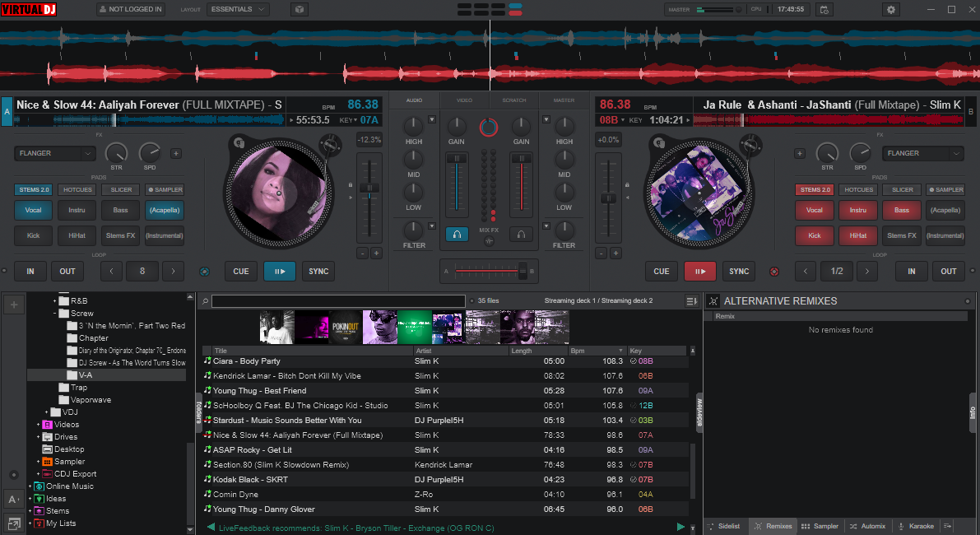Click deck A loop IN button
Screen dimensions: 980x535
[30, 272]
